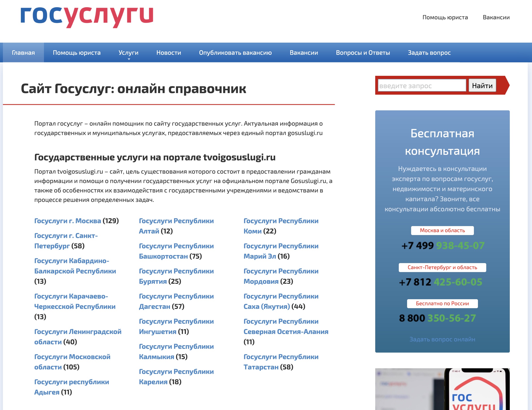Open Вопросы и Ответы menu item
The image size is (532, 410).
click(x=363, y=53)
